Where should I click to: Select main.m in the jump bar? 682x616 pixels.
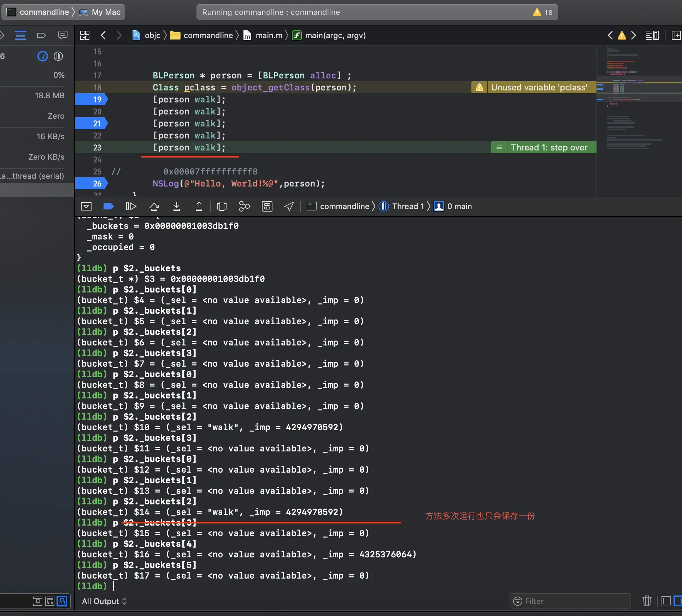tap(269, 35)
